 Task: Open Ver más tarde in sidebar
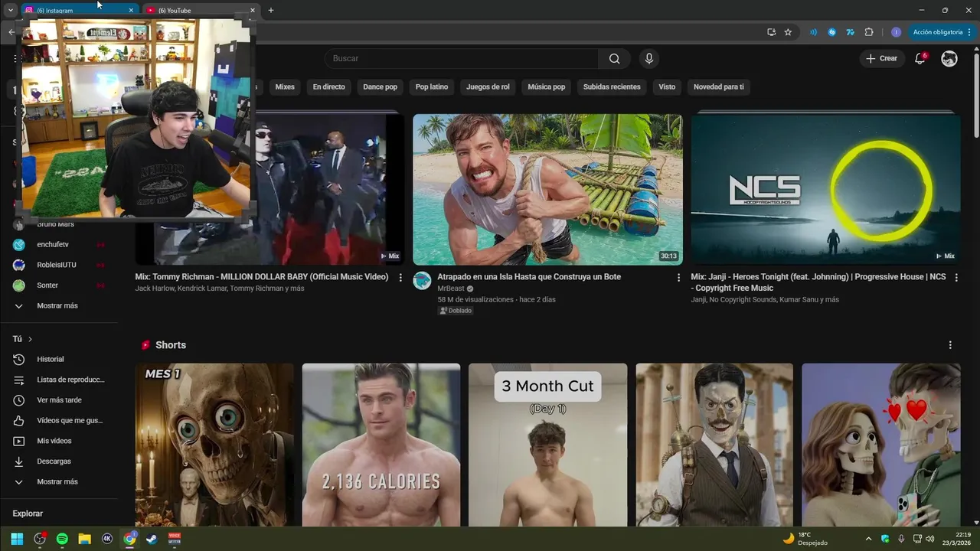pyautogui.click(x=59, y=400)
